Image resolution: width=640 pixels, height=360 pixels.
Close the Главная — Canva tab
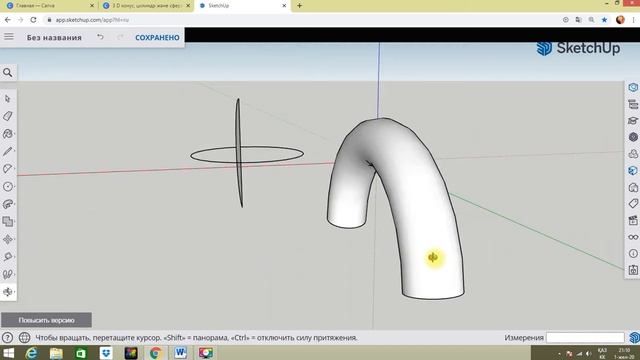92,6
